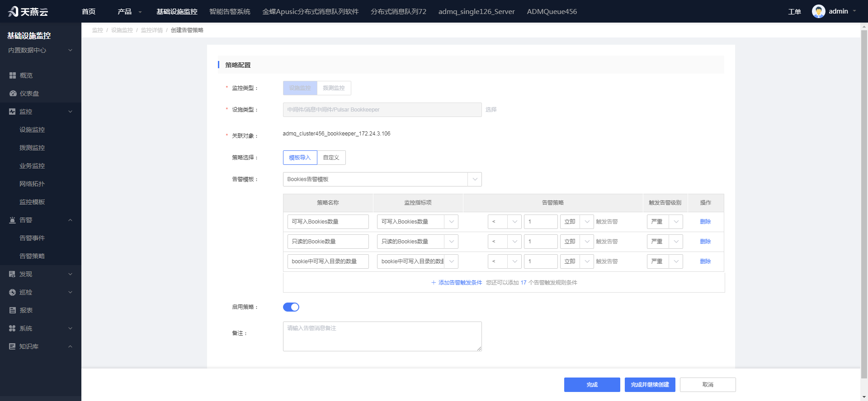
Task: Open 智能告警系统 top navigation tab
Action: pyautogui.click(x=230, y=11)
